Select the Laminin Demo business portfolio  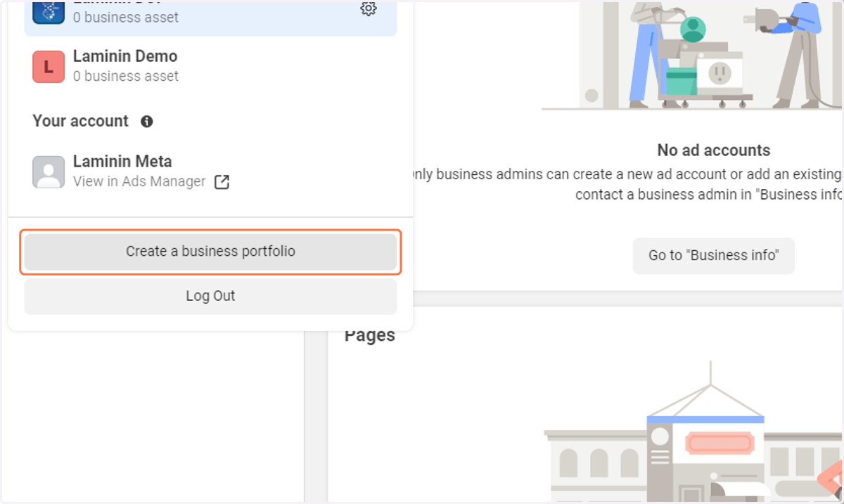[x=210, y=66]
